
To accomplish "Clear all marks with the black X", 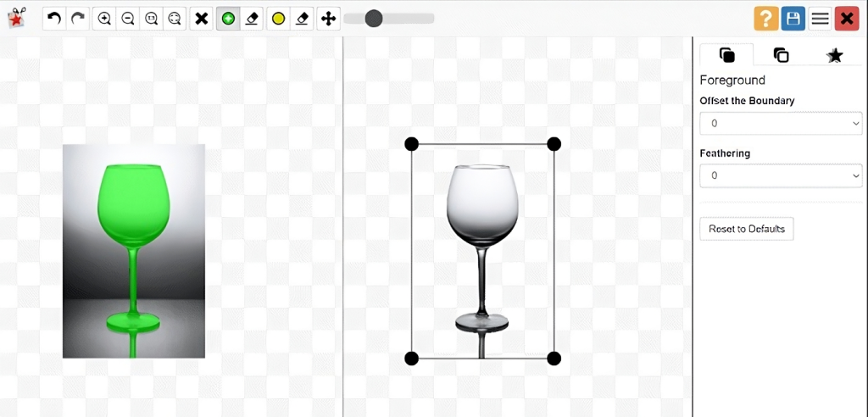I will 202,19.
